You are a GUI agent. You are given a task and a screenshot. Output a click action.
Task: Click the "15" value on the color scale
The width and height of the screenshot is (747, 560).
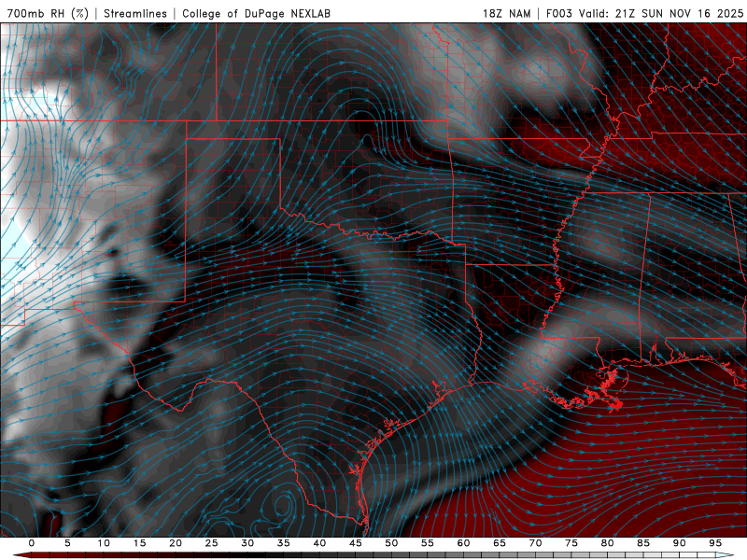139,543
